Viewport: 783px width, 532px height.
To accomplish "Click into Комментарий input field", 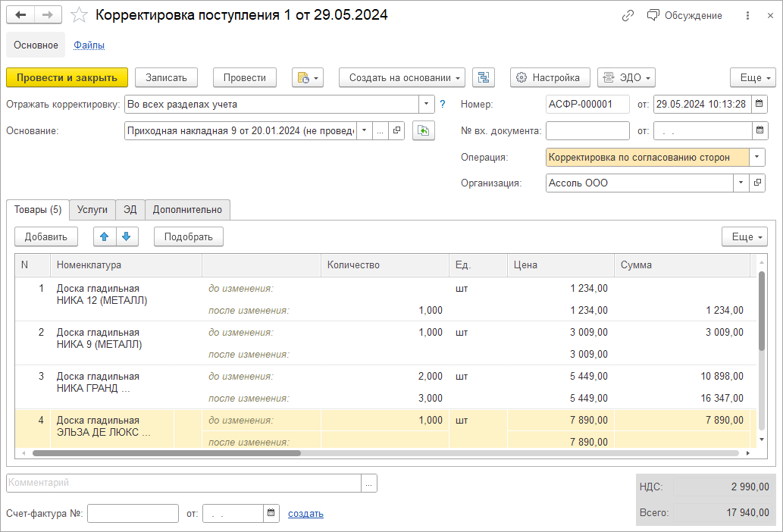I will pyautogui.click(x=183, y=483).
